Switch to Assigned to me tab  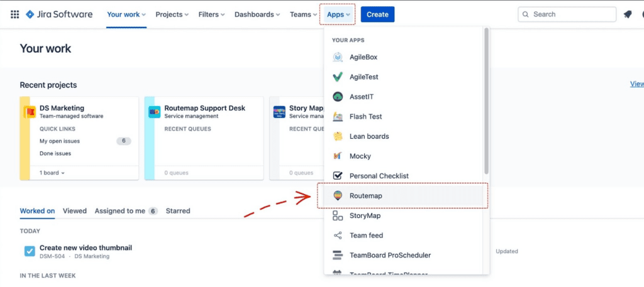point(126,211)
